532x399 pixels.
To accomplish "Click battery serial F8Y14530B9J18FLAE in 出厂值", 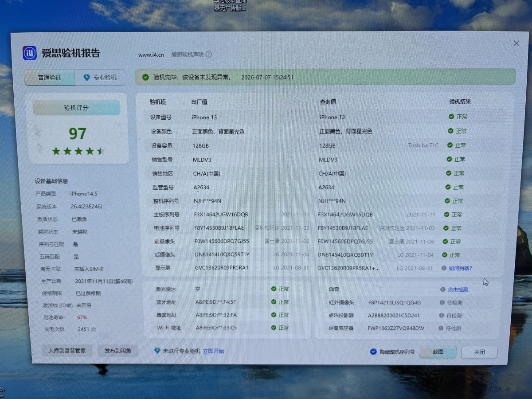I will (x=219, y=228).
